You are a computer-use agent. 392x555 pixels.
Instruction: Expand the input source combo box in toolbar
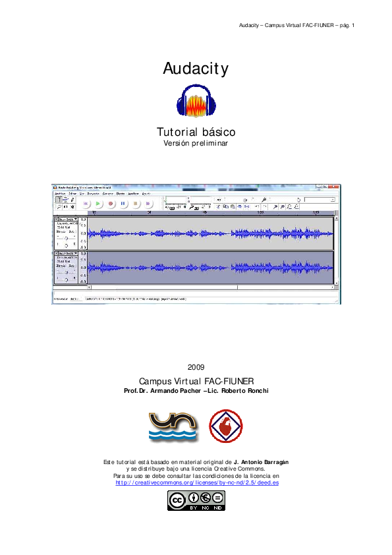[x=320, y=200]
